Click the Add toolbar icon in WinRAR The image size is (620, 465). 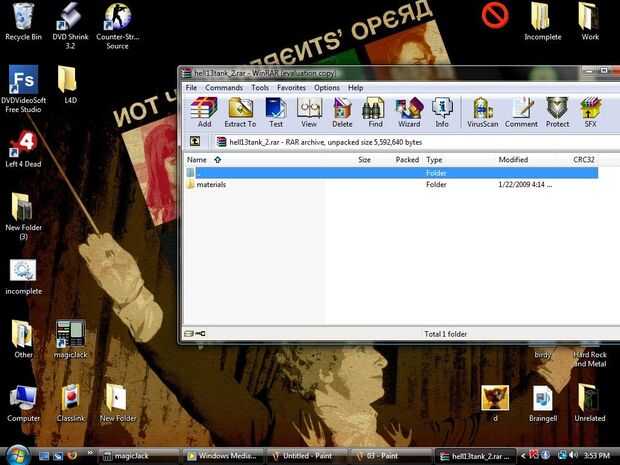[x=204, y=112]
